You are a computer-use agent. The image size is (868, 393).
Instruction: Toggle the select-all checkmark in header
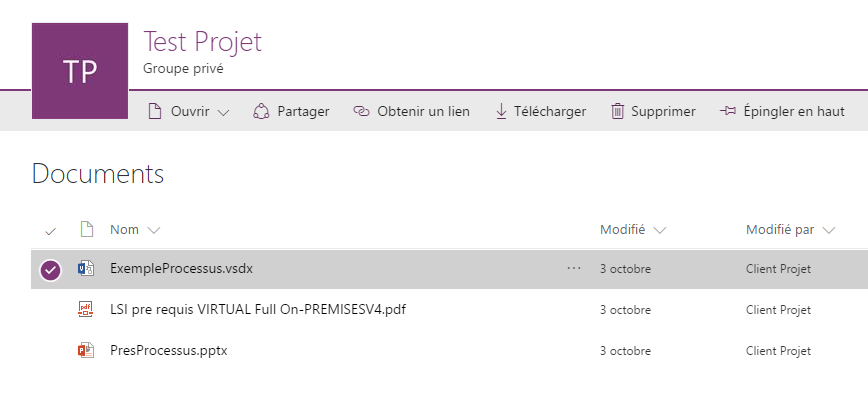point(50,231)
